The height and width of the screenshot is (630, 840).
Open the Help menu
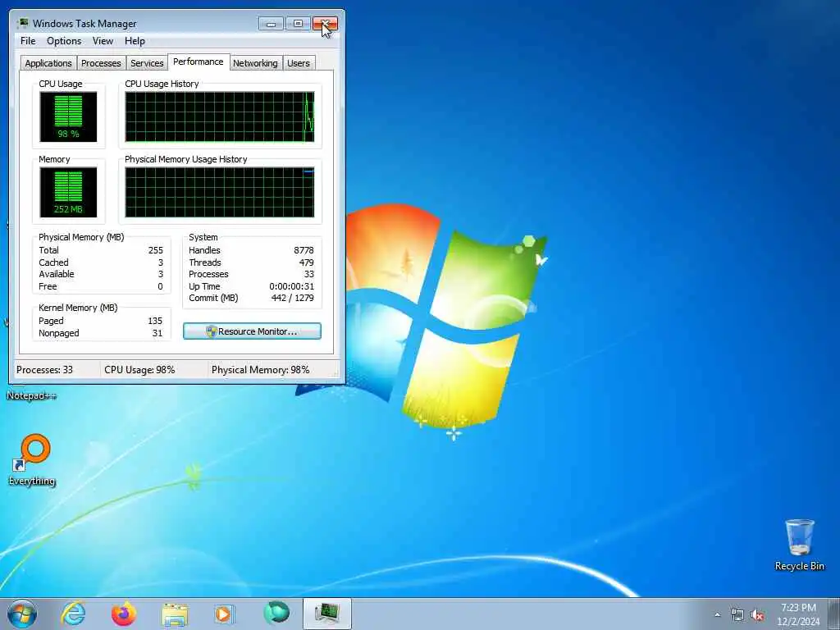135,41
